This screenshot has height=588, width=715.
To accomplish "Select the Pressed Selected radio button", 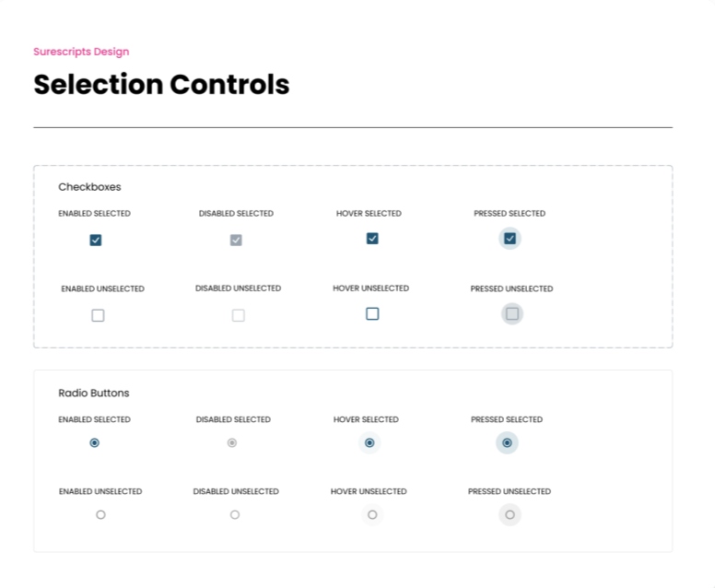I will [x=507, y=443].
